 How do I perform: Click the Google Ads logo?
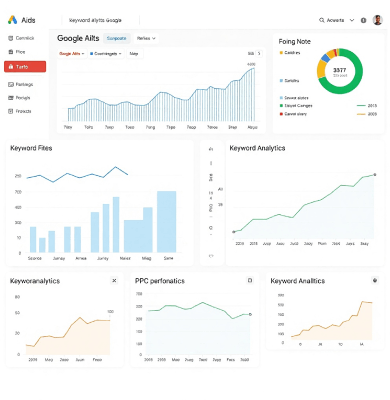coord(12,20)
